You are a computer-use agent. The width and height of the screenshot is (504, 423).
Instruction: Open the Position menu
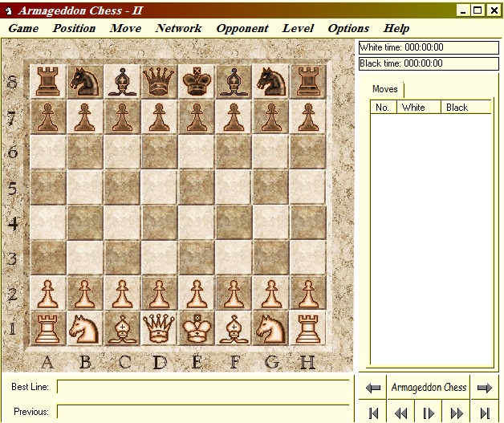(x=75, y=28)
